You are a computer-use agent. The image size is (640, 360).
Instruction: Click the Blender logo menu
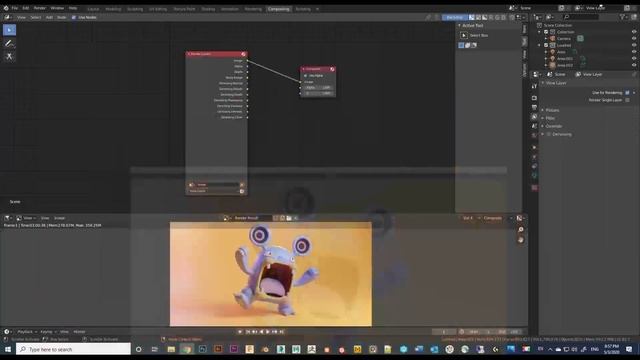pos(6,8)
